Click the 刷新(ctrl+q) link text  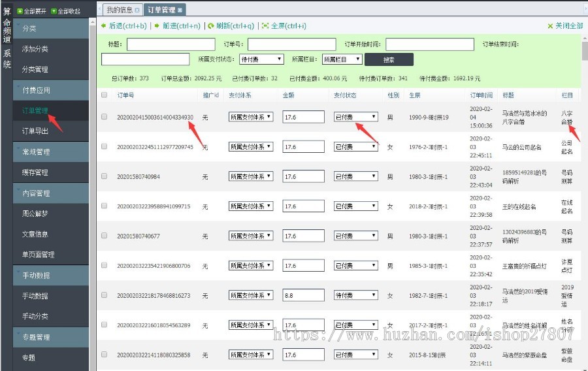click(235, 26)
